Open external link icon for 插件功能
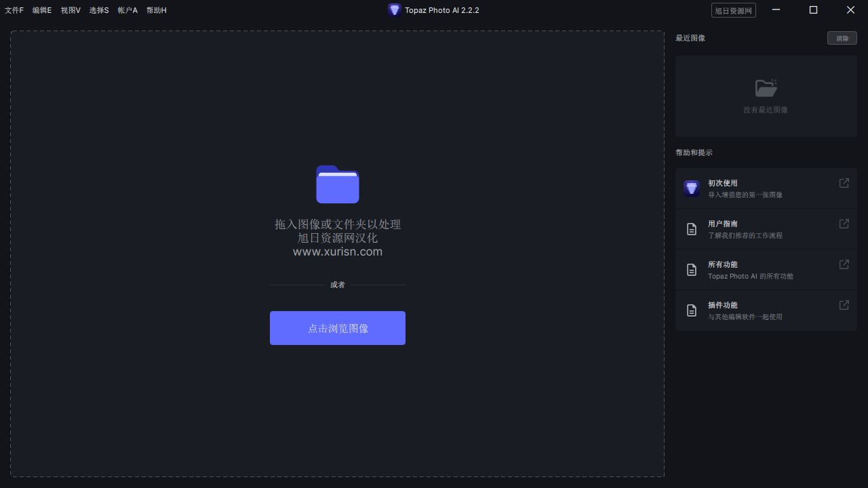The height and width of the screenshot is (488, 868). pos(844,305)
